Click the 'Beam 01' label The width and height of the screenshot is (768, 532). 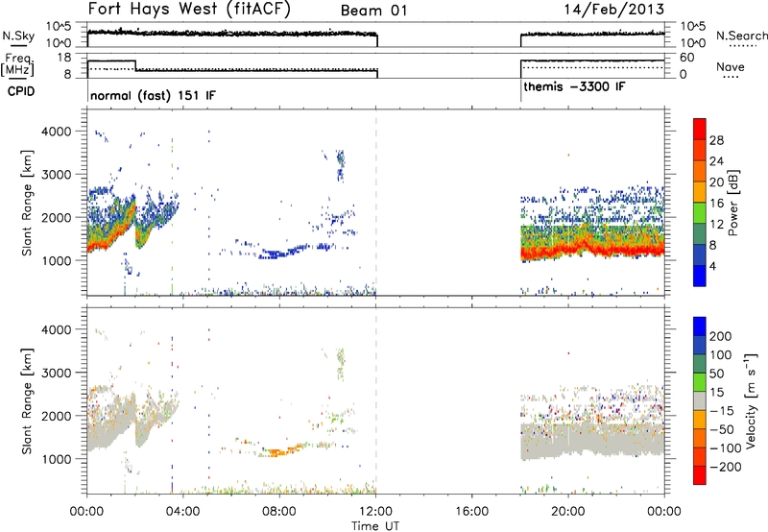tap(373, 11)
